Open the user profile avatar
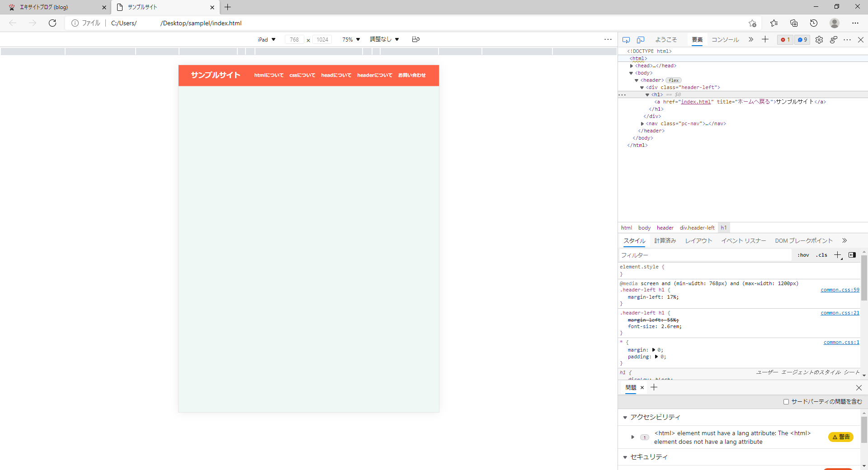This screenshot has height=470, width=868. pyautogui.click(x=835, y=23)
